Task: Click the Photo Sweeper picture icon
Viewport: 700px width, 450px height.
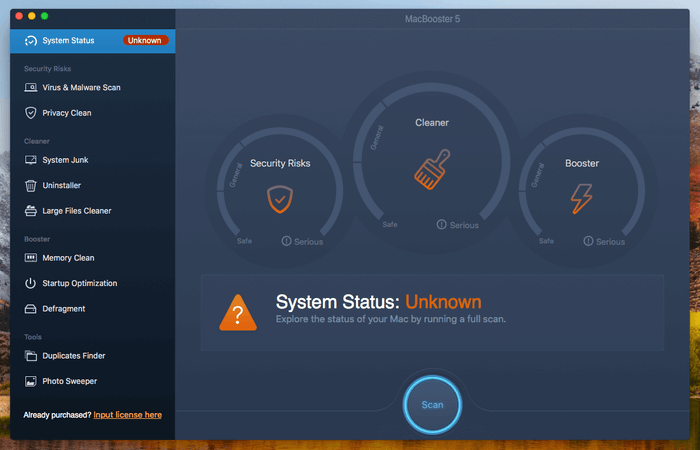Action: (x=30, y=381)
